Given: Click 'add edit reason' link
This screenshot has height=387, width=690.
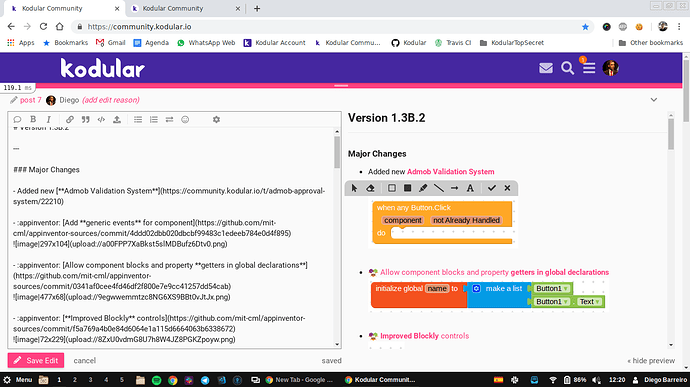Looking at the screenshot, I should [111, 100].
